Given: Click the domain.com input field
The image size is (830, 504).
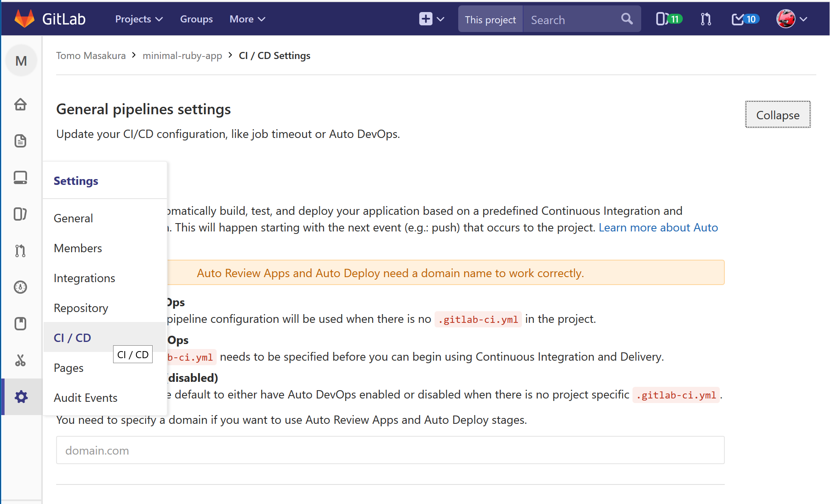Looking at the screenshot, I should click(x=390, y=450).
